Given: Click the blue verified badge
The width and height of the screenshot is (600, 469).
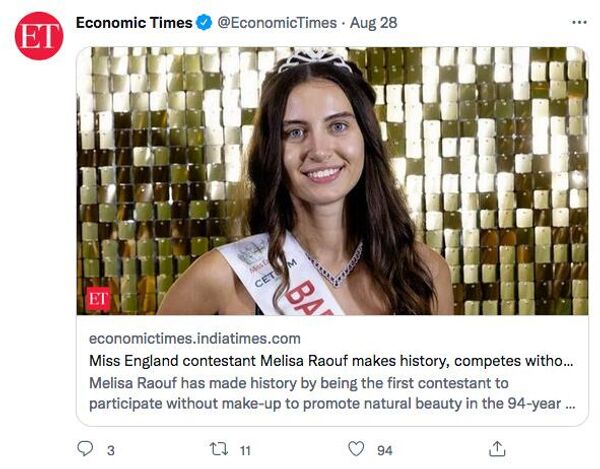Looking at the screenshot, I should point(204,22).
